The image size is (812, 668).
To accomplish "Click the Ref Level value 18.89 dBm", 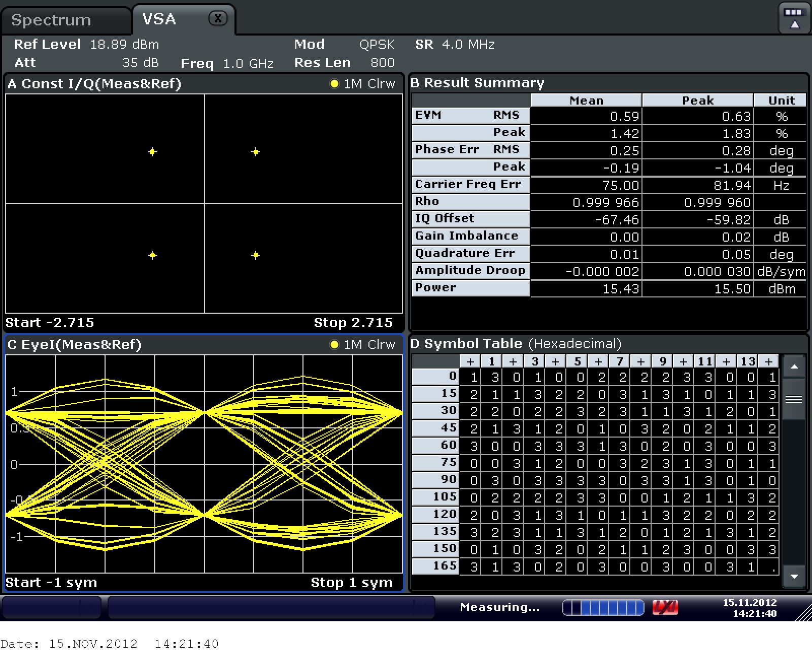I will (124, 45).
